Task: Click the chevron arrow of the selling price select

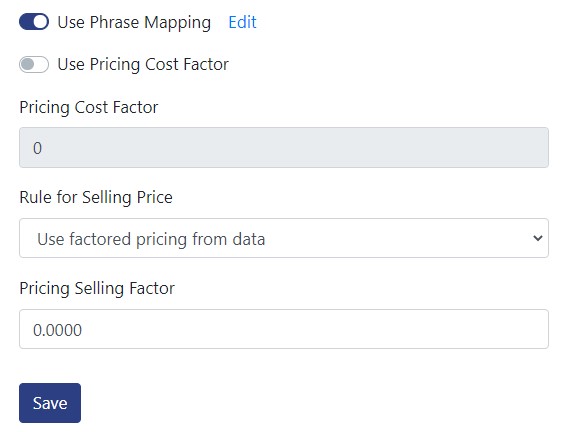Action: (537, 238)
